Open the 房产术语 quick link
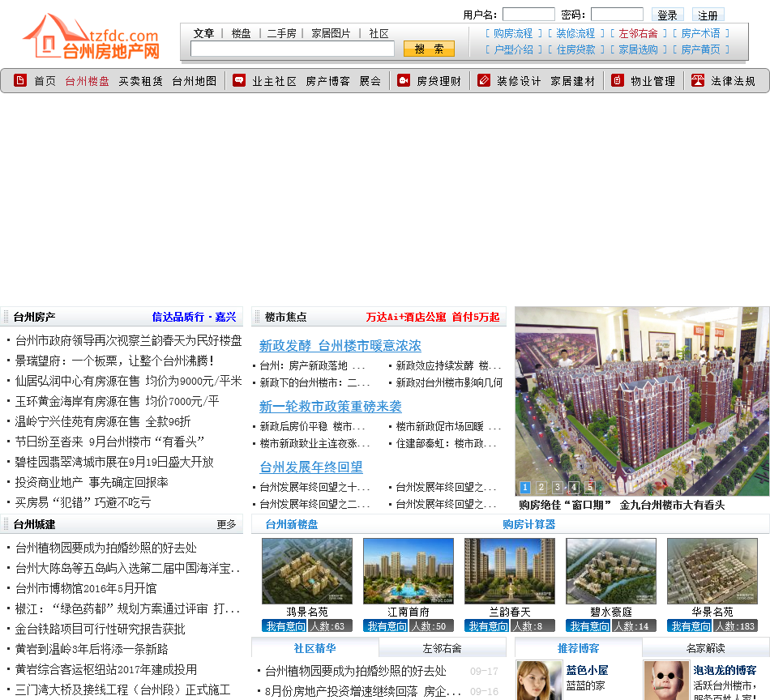The height and width of the screenshot is (700, 770). 700,33
